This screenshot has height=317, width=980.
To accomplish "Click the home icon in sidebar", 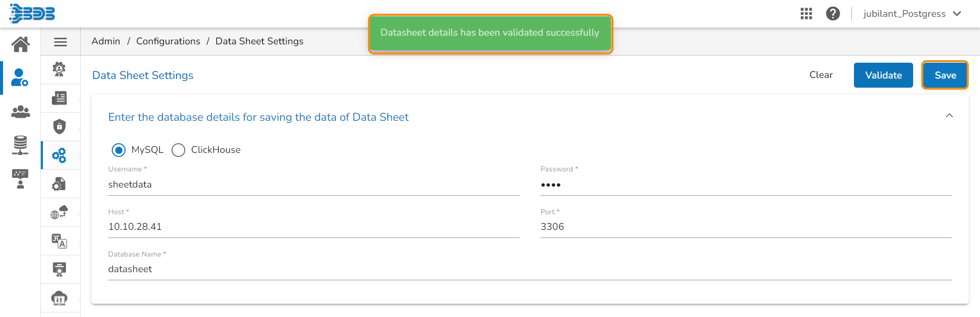I will click(20, 44).
